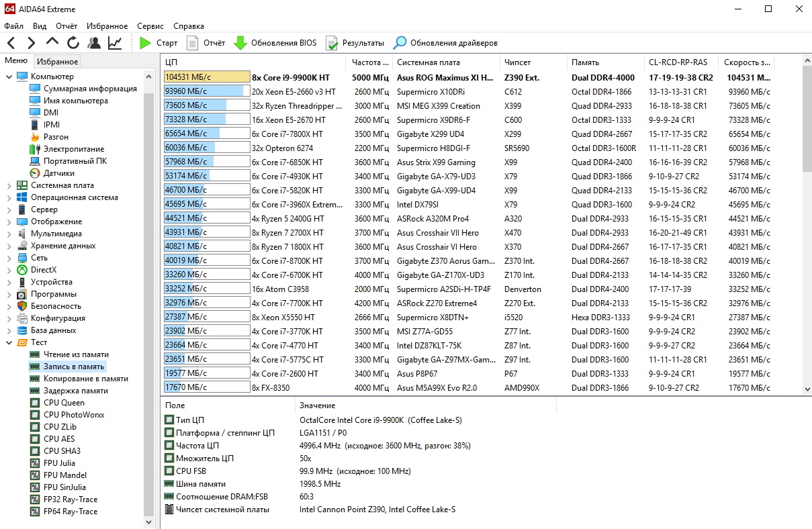Open the Файл menu
Viewport: 812px width, 529px height.
coord(13,26)
